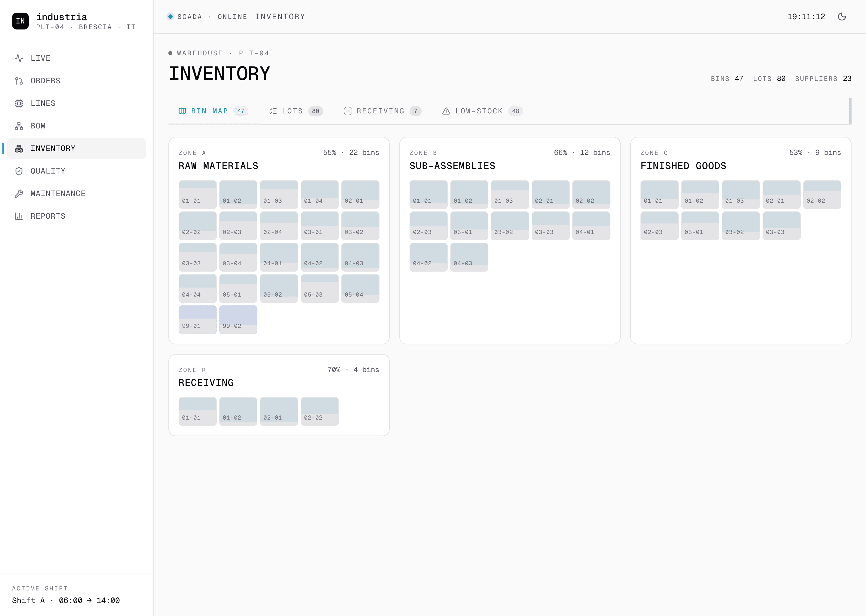Select bin 05-02 in Raw Materials
The width and height of the screenshot is (866, 616).
pyautogui.click(x=279, y=289)
